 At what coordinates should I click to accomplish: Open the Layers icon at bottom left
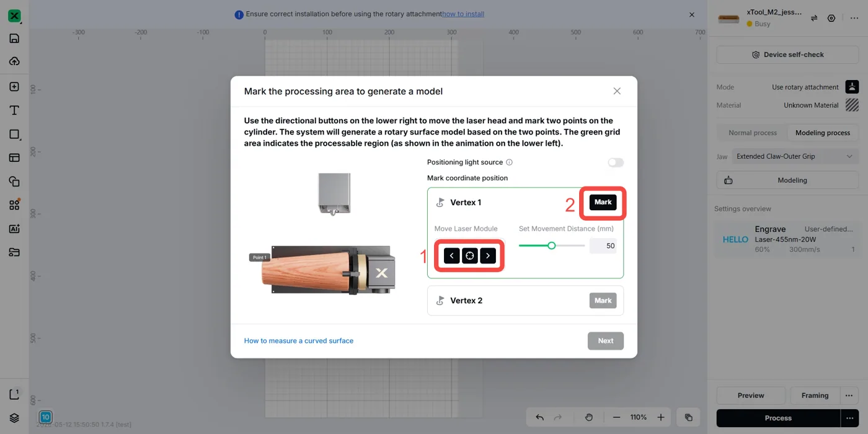tap(14, 418)
